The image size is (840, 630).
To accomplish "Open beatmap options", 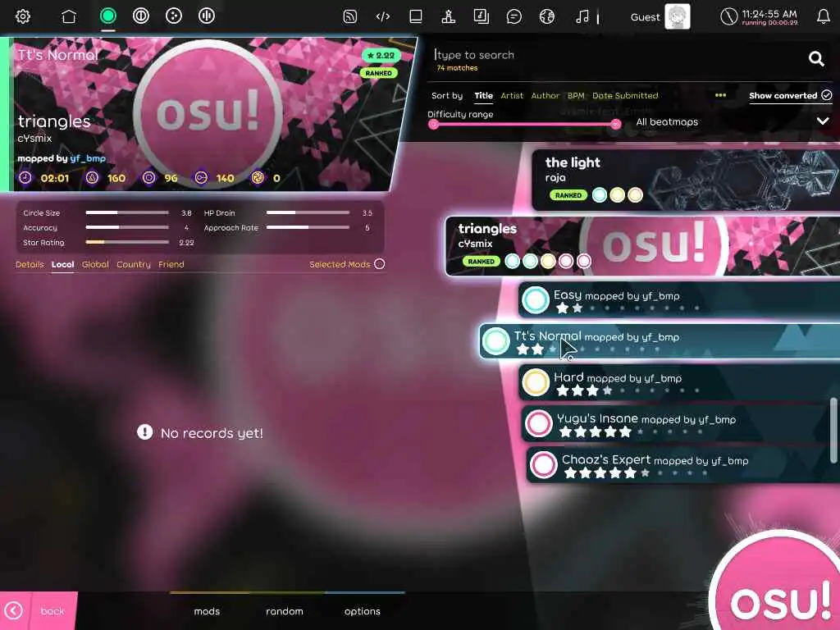I will pos(362,611).
